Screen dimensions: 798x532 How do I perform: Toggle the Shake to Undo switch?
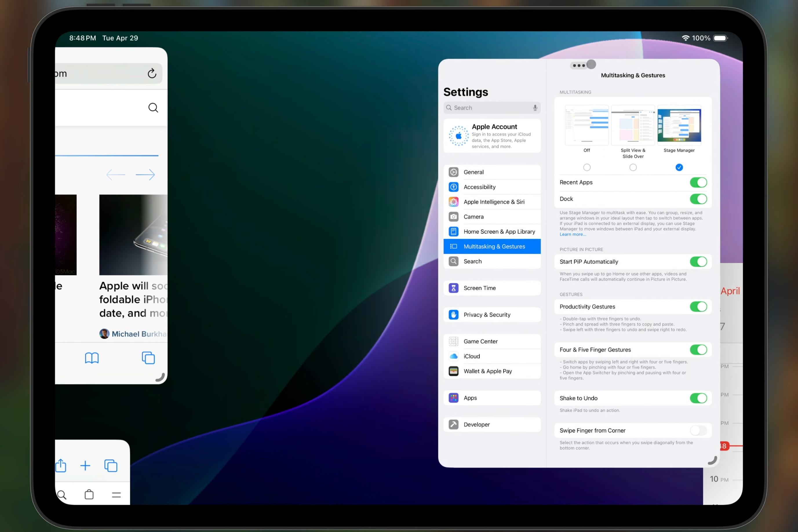pyautogui.click(x=698, y=398)
